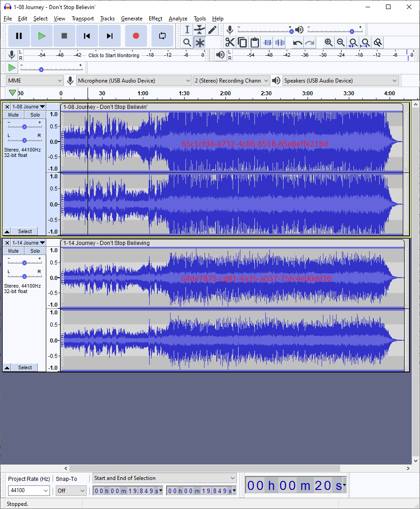Screen dimensions: 420x509
Task: Adjust the playback volume slider
Action: [335, 30]
